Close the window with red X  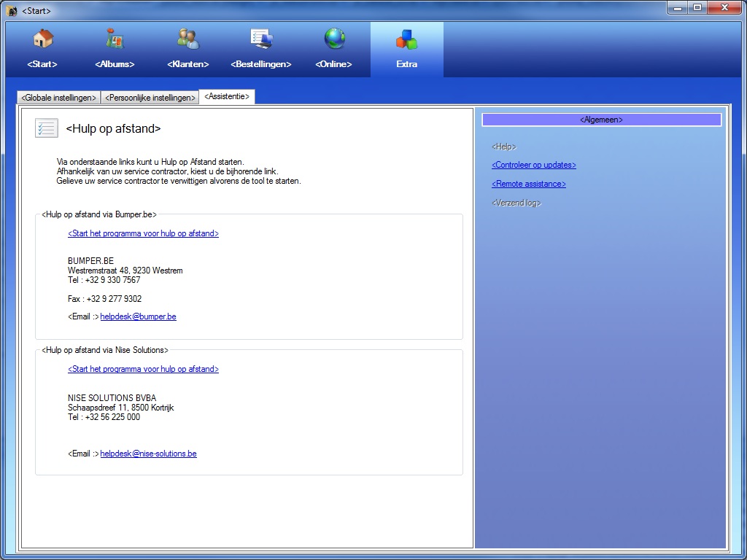[724, 8]
